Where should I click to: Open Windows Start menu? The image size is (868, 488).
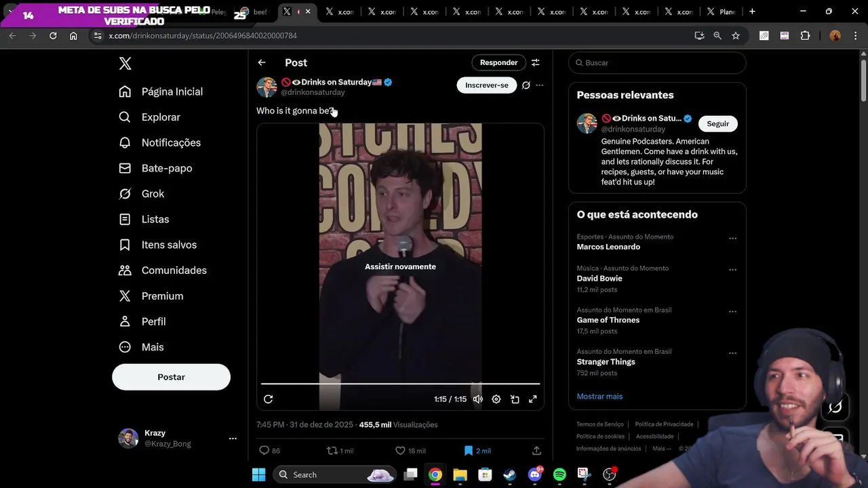point(259,474)
